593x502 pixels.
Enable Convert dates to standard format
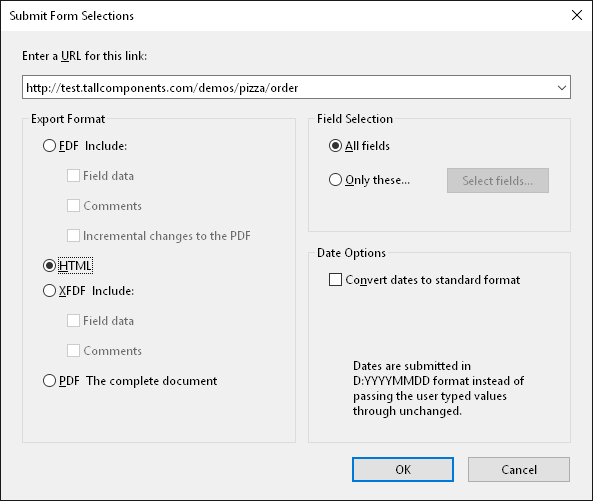335,280
